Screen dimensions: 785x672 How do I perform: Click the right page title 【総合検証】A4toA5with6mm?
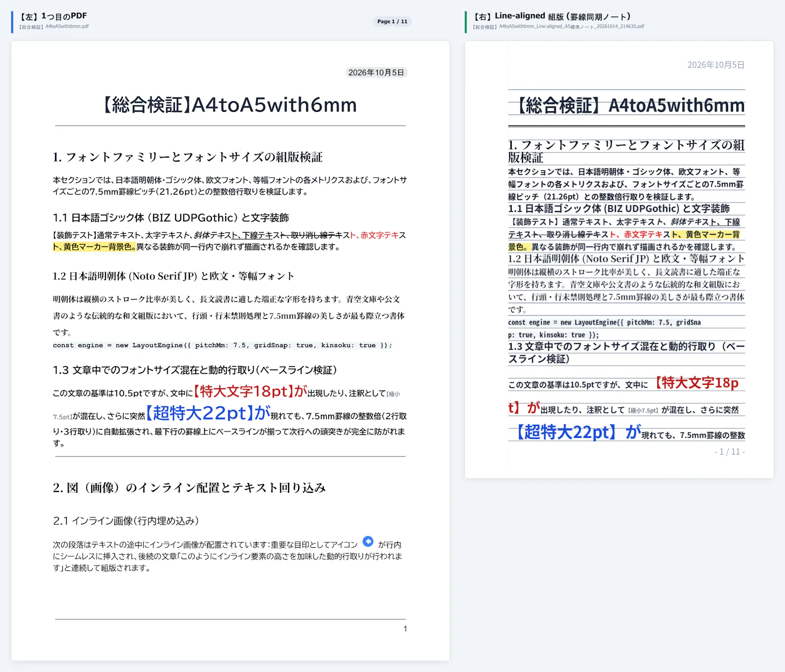point(630,106)
